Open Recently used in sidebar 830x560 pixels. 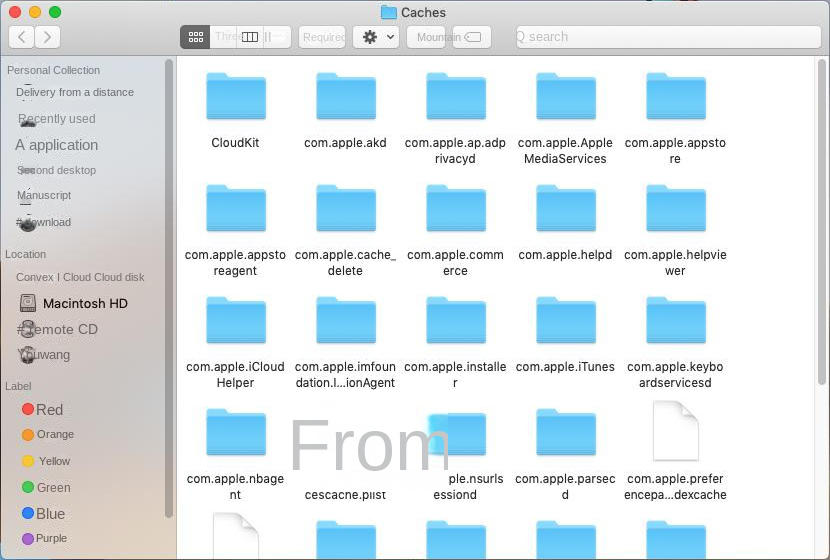pyautogui.click(x=57, y=119)
